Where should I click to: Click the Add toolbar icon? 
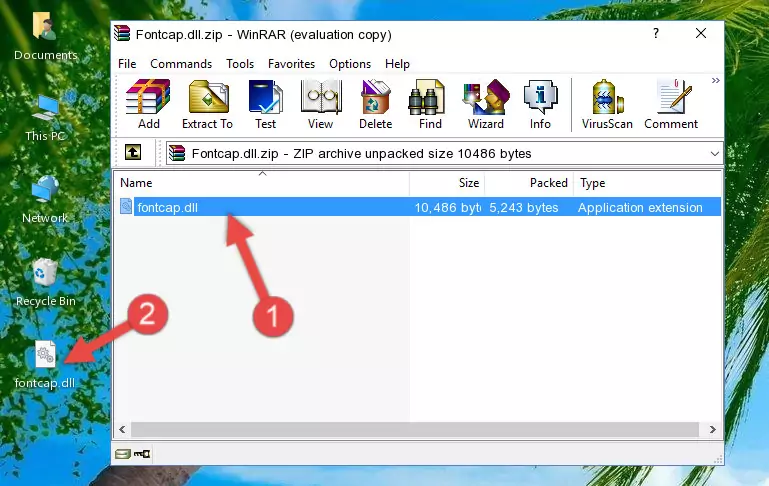click(148, 104)
